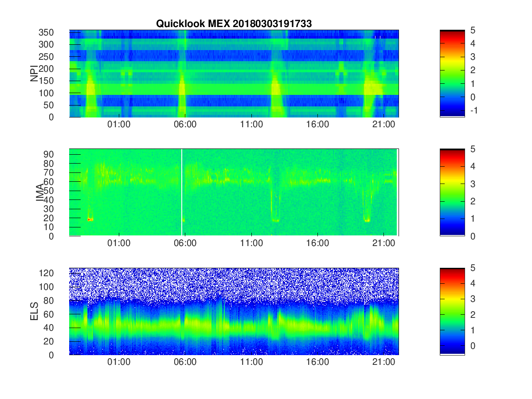532x399 pixels.
Task: Click the 11:00 tick under the ELS panel
Action: [251, 362]
